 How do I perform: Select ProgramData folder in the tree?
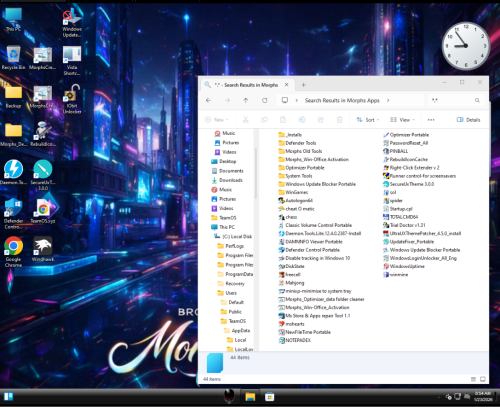pos(235,274)
